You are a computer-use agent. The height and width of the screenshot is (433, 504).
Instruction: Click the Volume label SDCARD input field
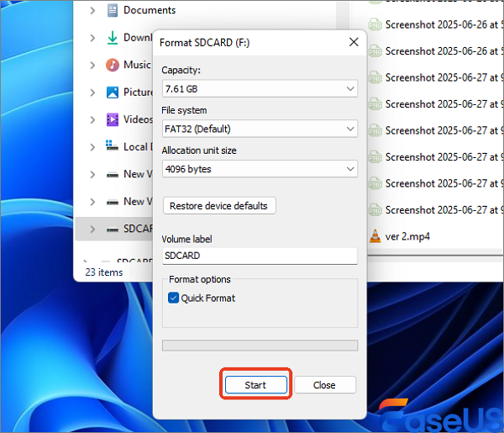[x=260, y=256]
